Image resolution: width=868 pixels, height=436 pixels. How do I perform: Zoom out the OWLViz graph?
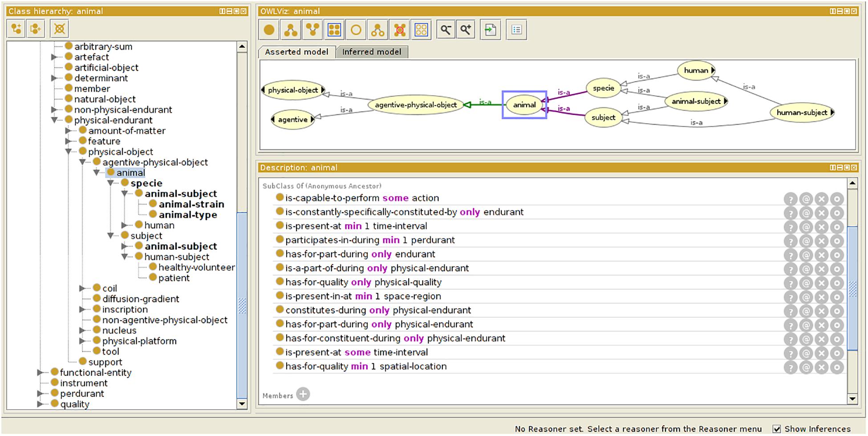point(446,30)
